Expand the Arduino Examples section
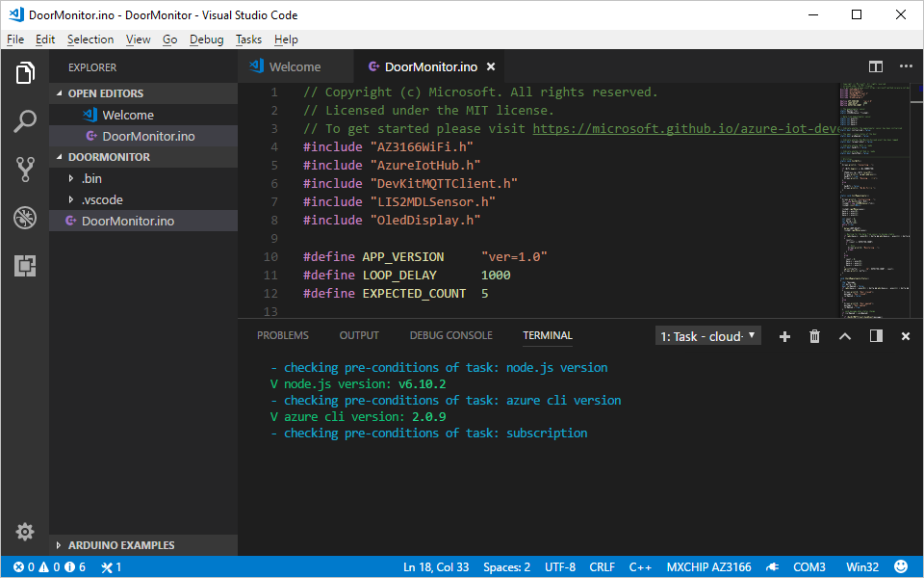 click(120, 545)
